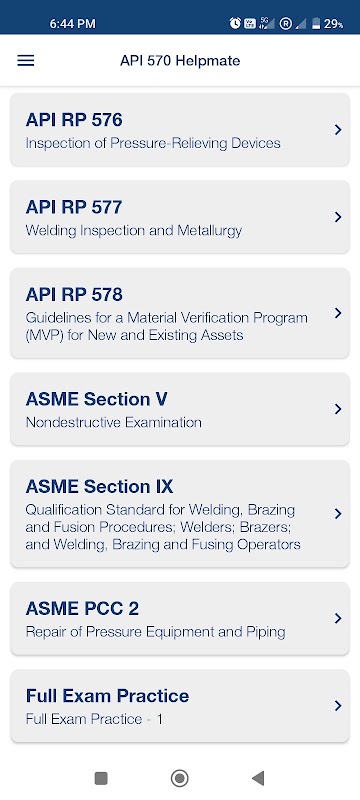Image resolution: width=360 pixels, height=800 pixels.
Task: Tap the Android back navigation triangle
Action: point(258,778)
